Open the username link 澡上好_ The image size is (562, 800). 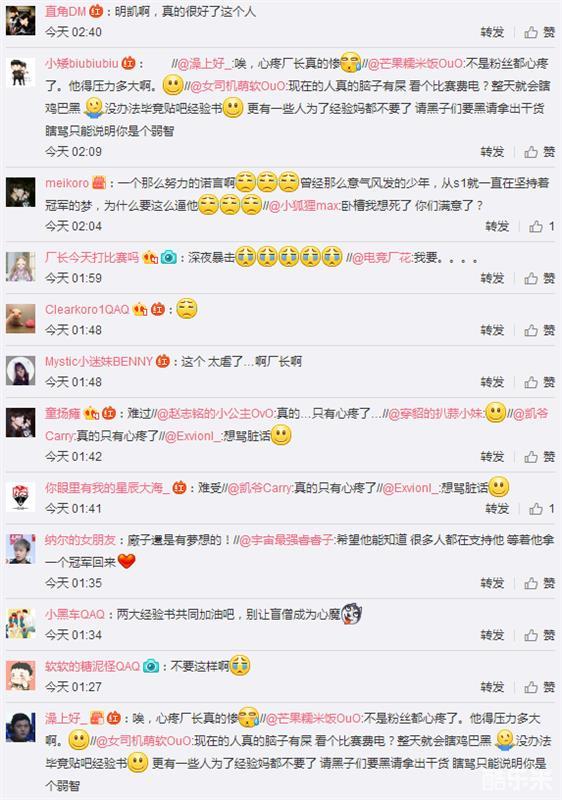[x=66, y=718]
